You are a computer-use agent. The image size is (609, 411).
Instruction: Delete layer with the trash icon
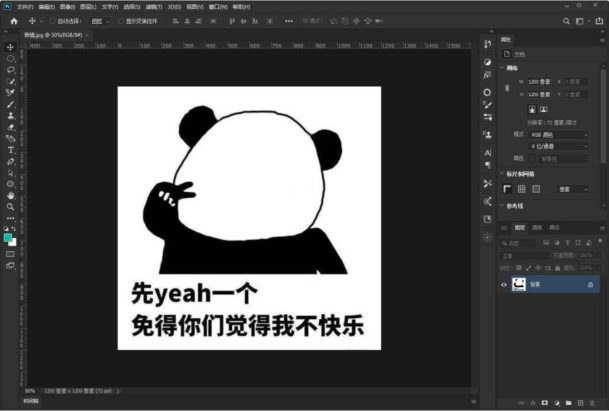pyautogui.click(x=592, y=403)
